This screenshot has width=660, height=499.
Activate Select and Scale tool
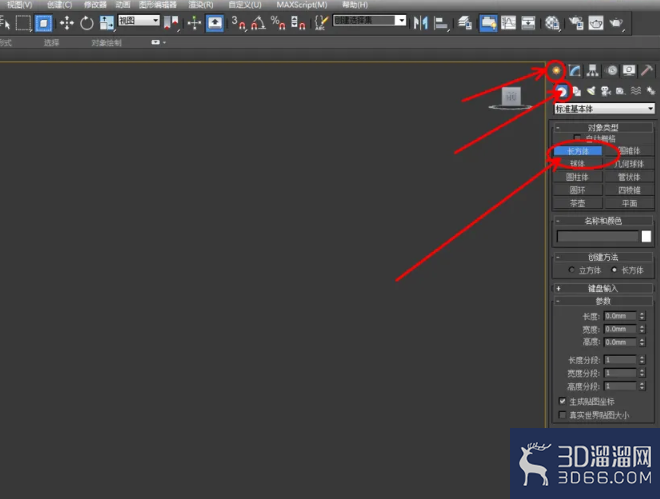107,23
